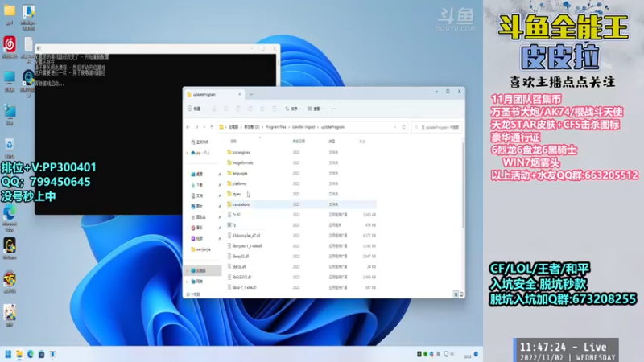Click the Share icon in Explorer toolbar

click(x=262, y=109)
